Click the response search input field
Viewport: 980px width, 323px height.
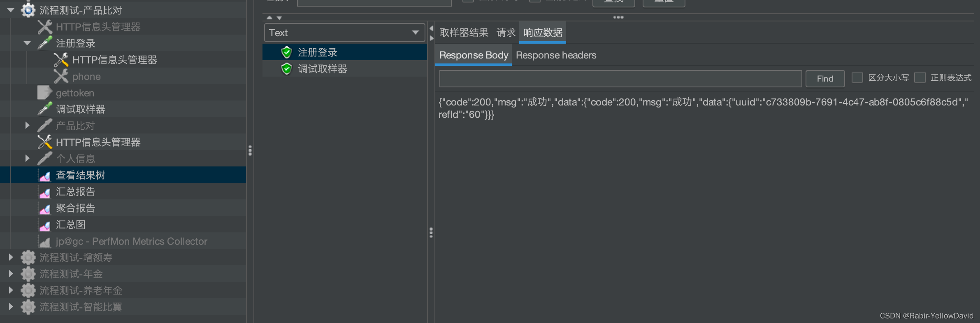point(620,78)
